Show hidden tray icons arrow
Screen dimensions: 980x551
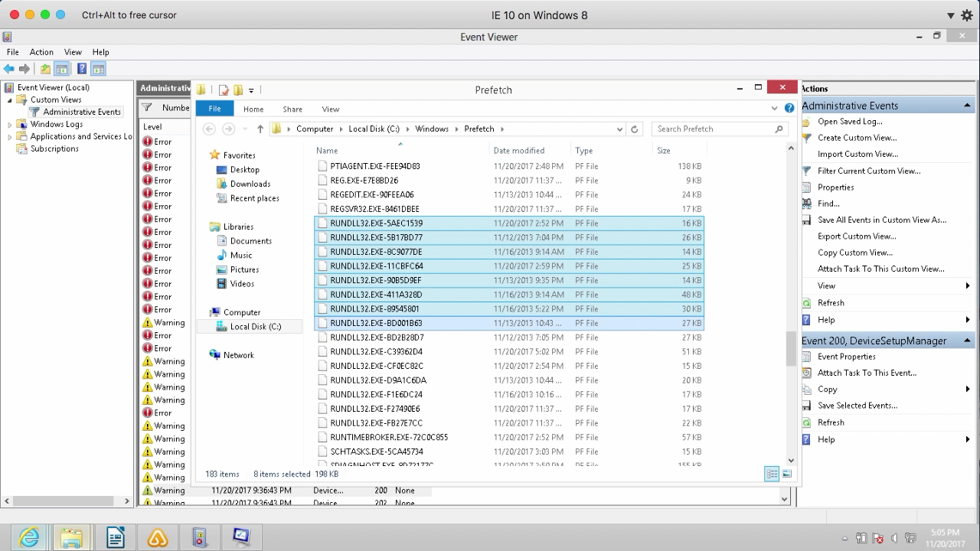[x=844, y=539]
